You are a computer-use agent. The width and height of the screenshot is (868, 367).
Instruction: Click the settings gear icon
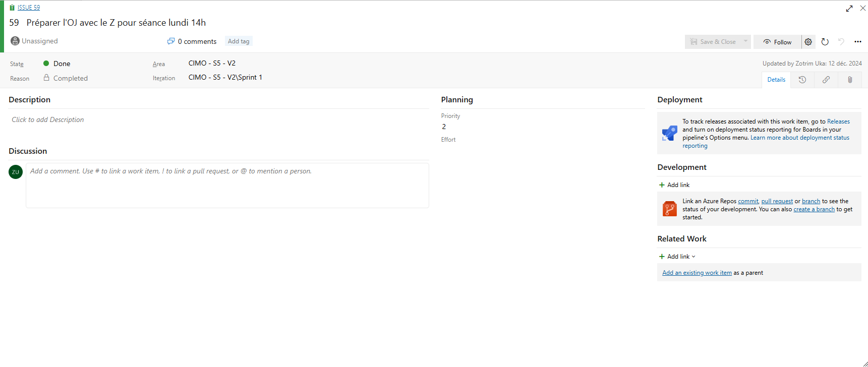pyautogui.click(x=808, y=42)
